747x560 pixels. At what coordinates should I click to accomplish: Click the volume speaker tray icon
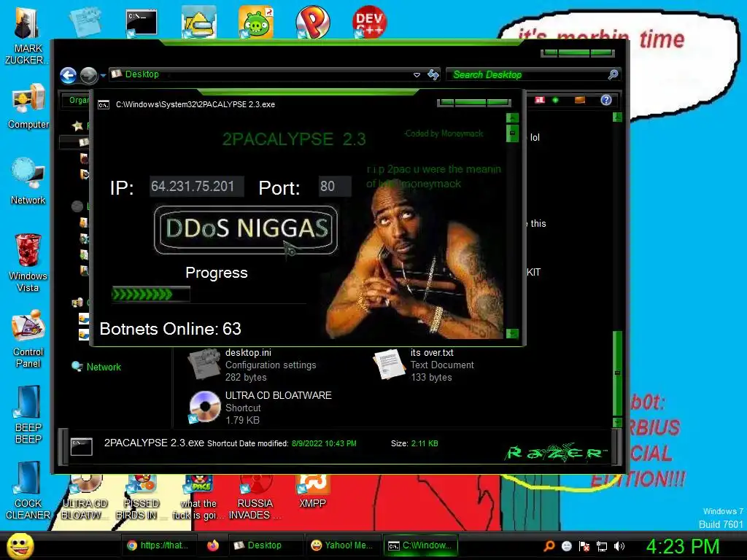tap(619, 546)
